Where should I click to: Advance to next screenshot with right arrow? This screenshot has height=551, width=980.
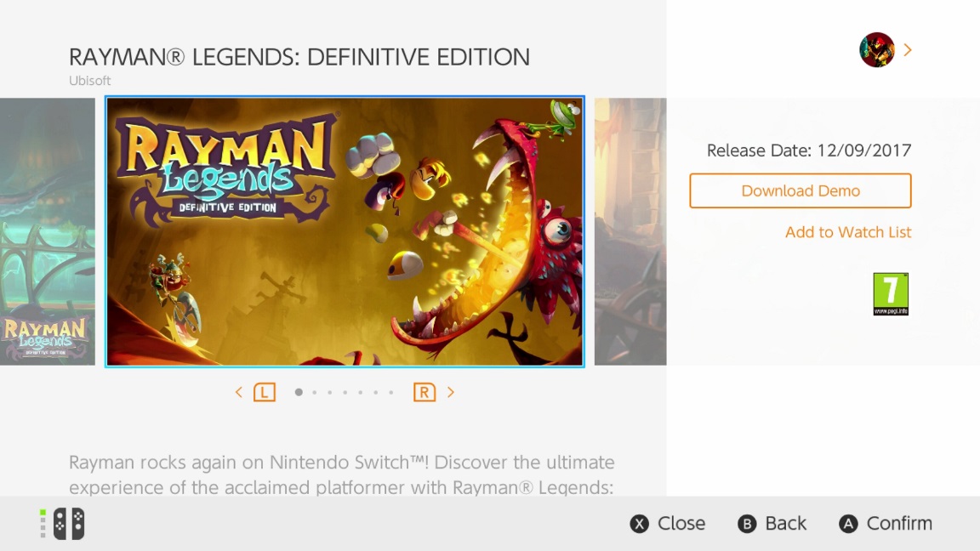click(451, 392)
